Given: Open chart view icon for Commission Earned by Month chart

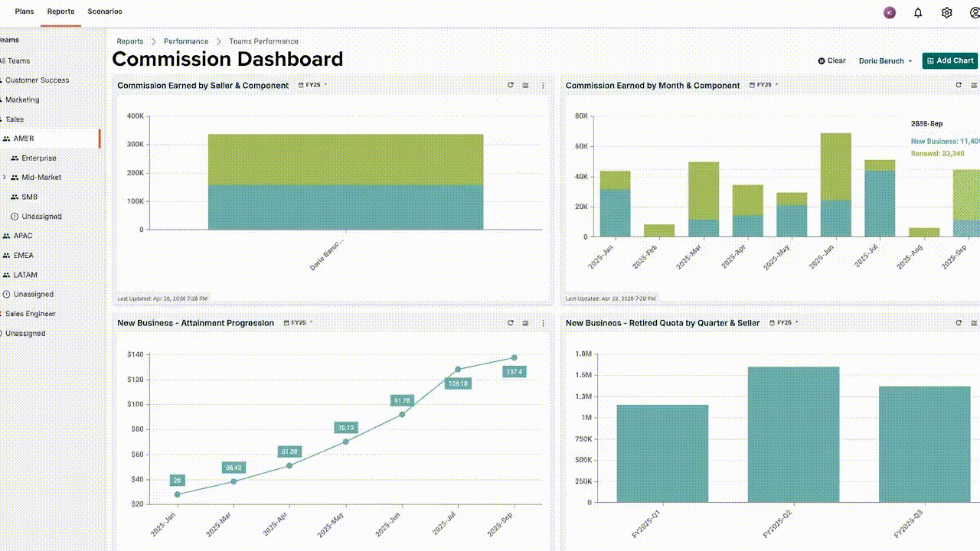Looking at the screenshot, I should click(x=974, y=86).
